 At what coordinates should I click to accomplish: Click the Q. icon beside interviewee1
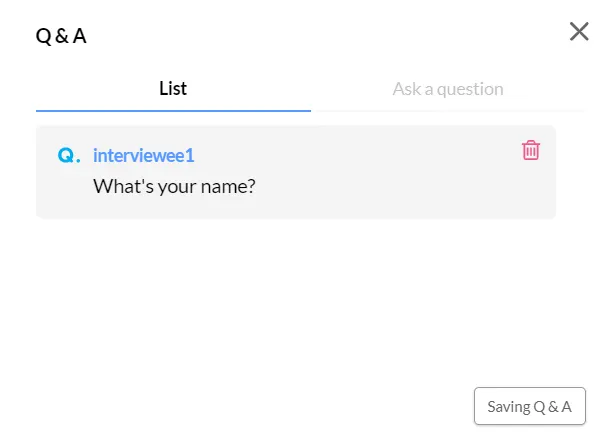click(x=69, y=156)
